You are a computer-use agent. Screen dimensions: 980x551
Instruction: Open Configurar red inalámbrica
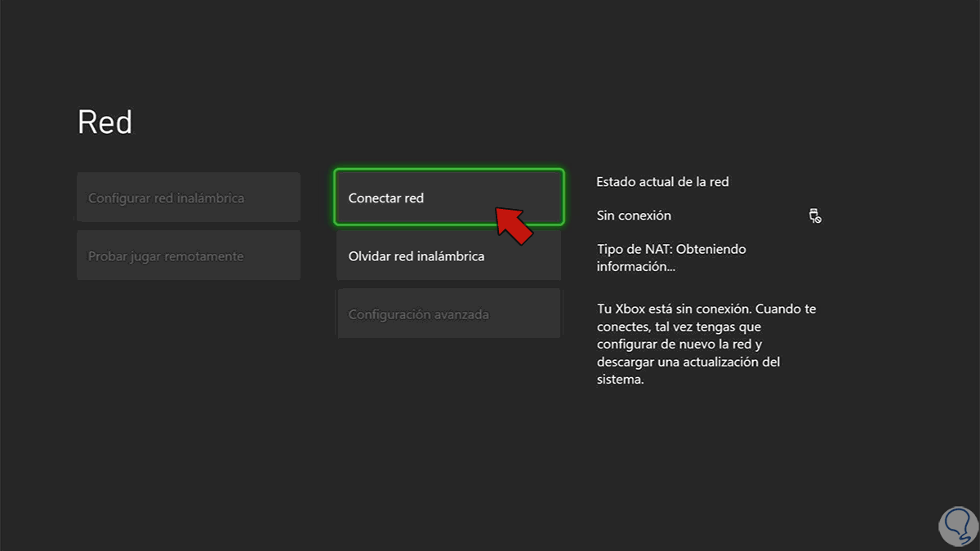pos(189,198)
